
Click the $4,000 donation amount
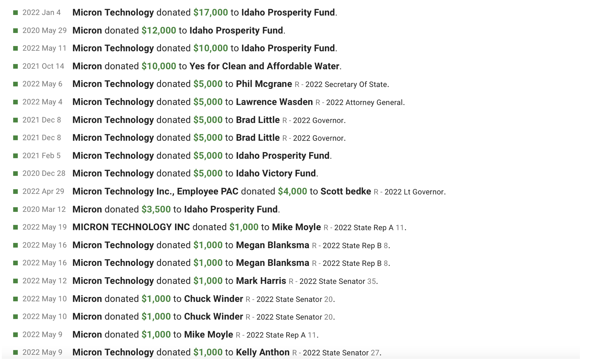click(x=292, y=191)
